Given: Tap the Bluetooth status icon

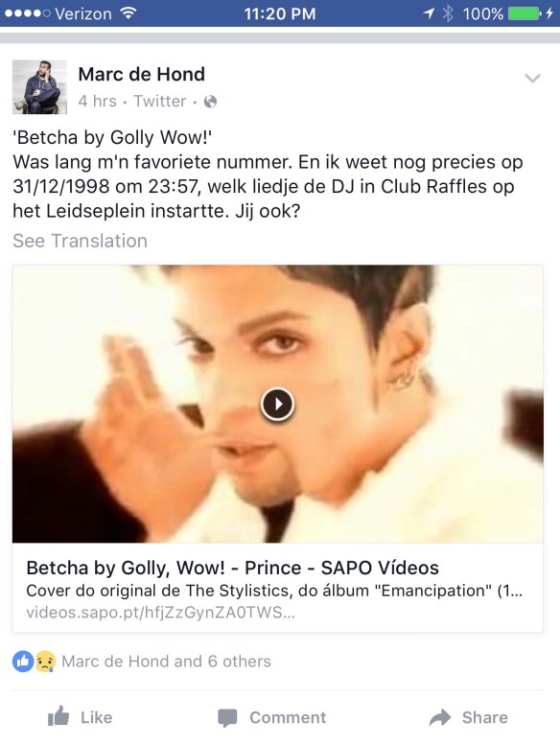Looking at the screenshot, I should (448, 13).
